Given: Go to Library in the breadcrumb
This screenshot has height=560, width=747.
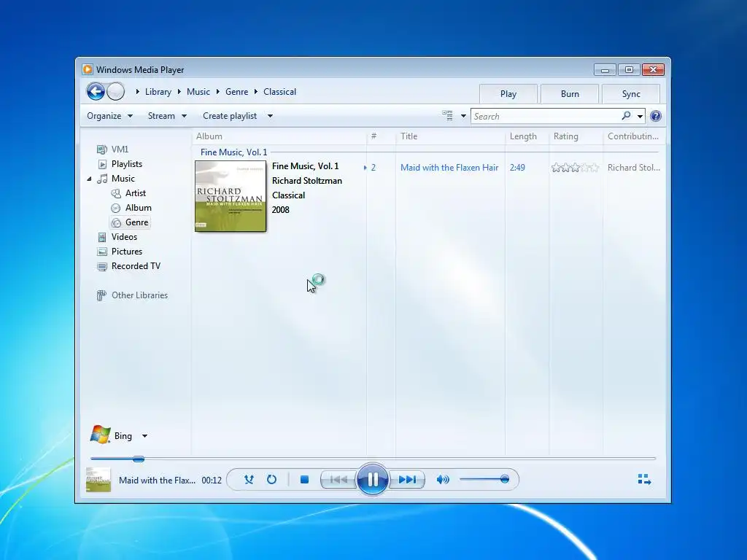Looking at the screenshot, I should [x=158, y=92].
